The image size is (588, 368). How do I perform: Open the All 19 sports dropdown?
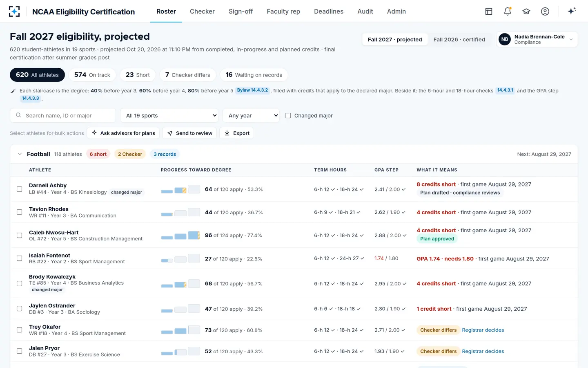click(169, 115)
